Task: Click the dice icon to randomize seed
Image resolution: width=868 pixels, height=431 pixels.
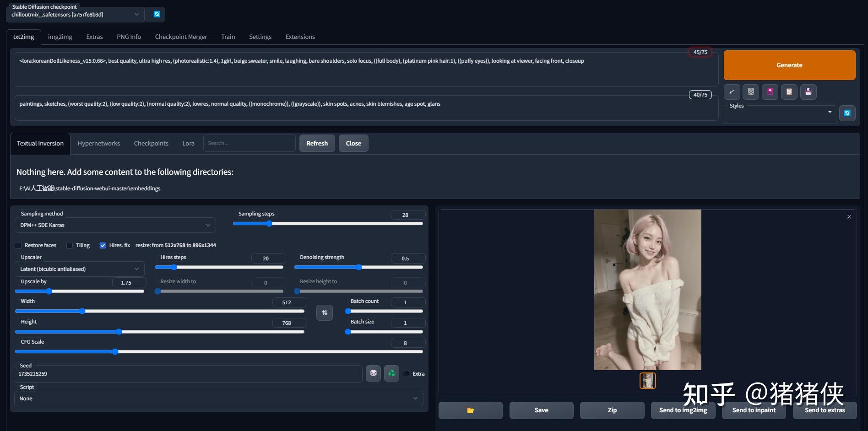Action: pyautogui.click(x=373, y=373)
